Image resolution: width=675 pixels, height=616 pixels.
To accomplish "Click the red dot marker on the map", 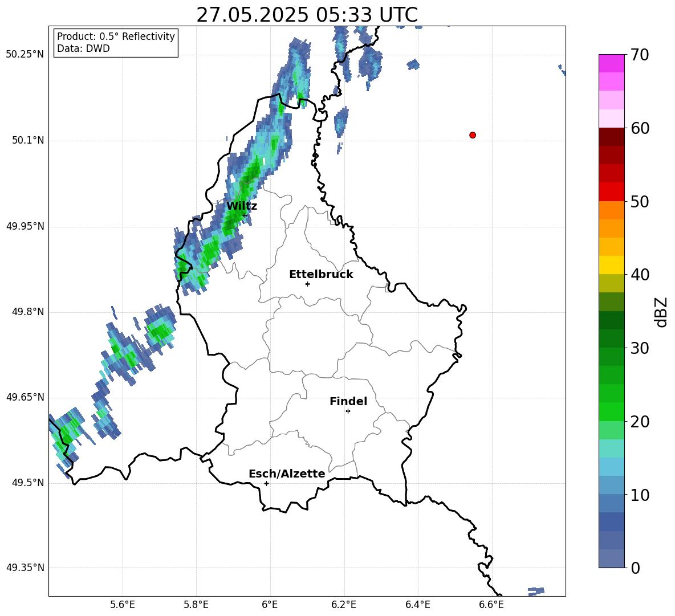I will tap(473, 135).
